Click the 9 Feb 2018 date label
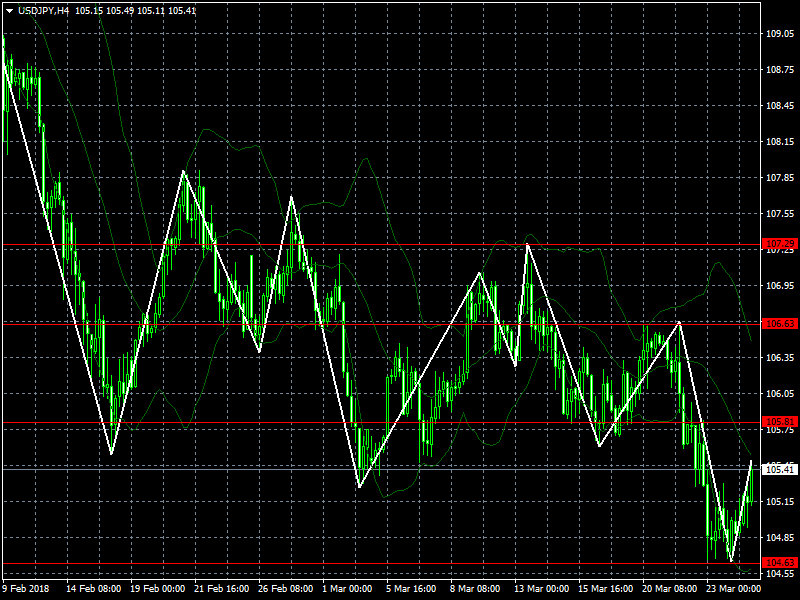Image resolution: width=800 pixels, height=600 pixels. click(26, 588)
